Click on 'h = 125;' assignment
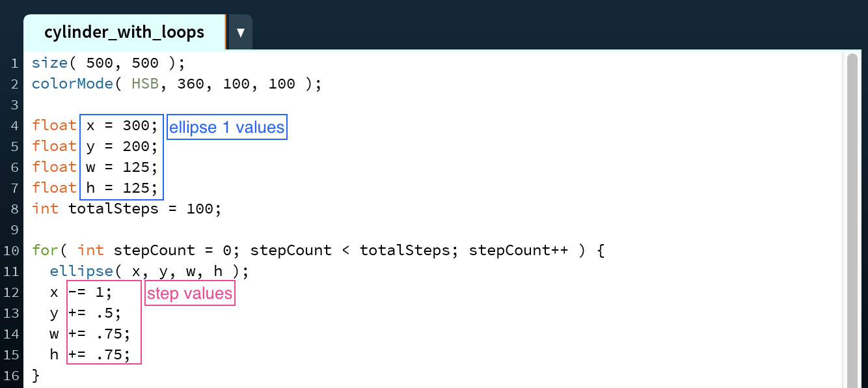Screen dimensions: 868x388 coord(122,187)
